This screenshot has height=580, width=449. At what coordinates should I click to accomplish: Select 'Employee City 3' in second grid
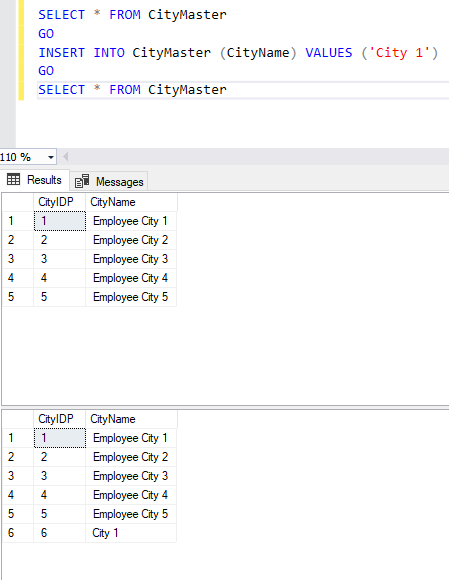pyautogui.click(x=131, y=476)
